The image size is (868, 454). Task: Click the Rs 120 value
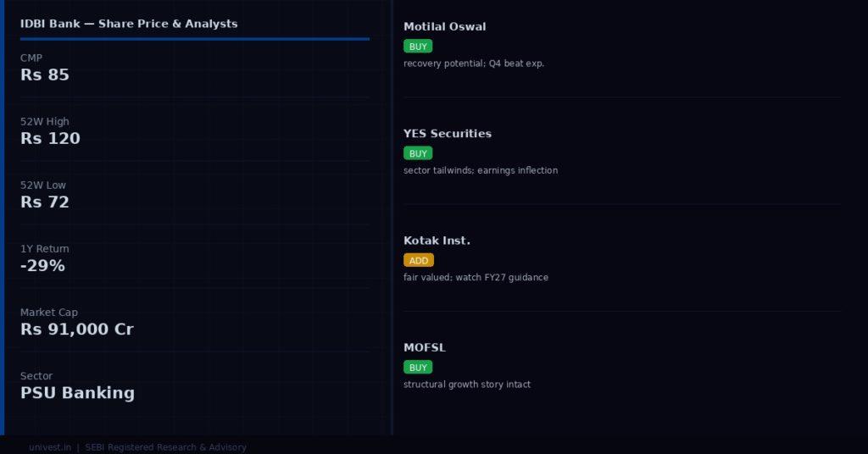(50, 138)
